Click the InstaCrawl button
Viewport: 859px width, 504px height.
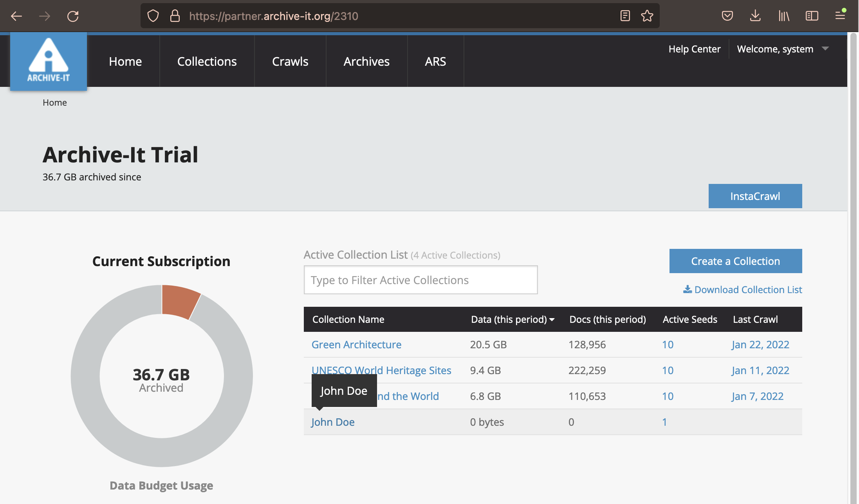coord(755,196)
